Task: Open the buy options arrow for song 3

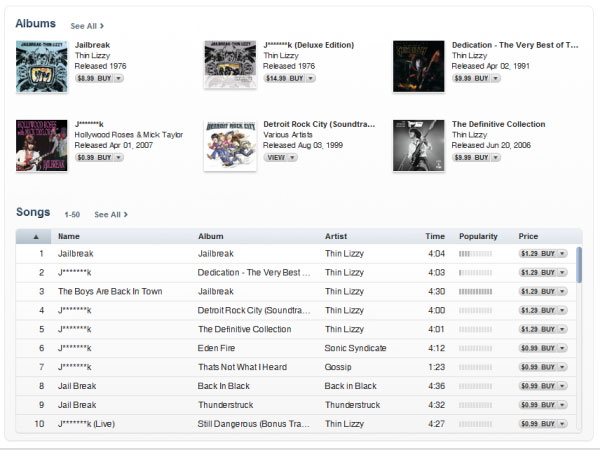Action: 562,292
